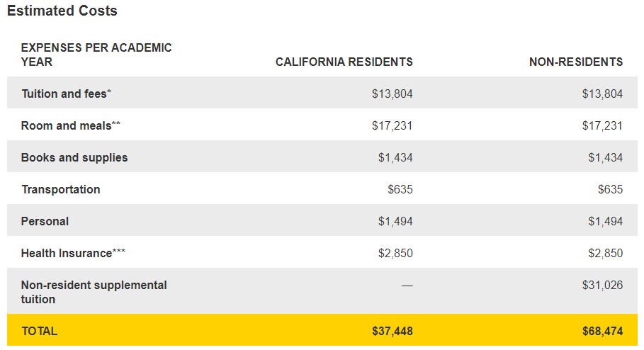Click the Estimated Costs heading
The height and width of the screenshot is (350, 644).
point(62,11)
